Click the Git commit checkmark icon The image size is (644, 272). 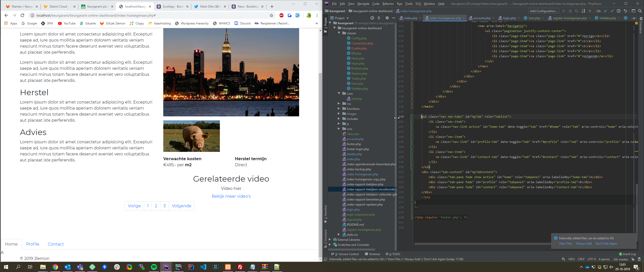coord(612,11)
